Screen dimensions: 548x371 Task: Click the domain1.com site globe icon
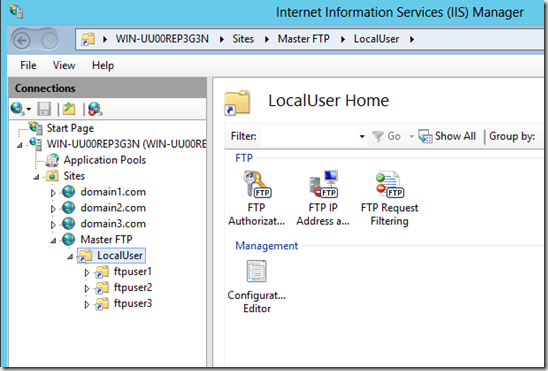[x=68, y=192]
